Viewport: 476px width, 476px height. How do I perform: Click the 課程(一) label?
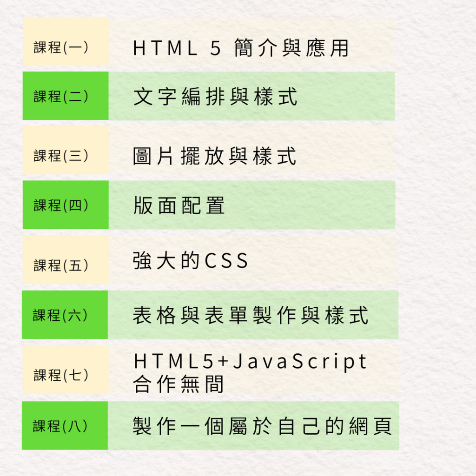point(65,46)
